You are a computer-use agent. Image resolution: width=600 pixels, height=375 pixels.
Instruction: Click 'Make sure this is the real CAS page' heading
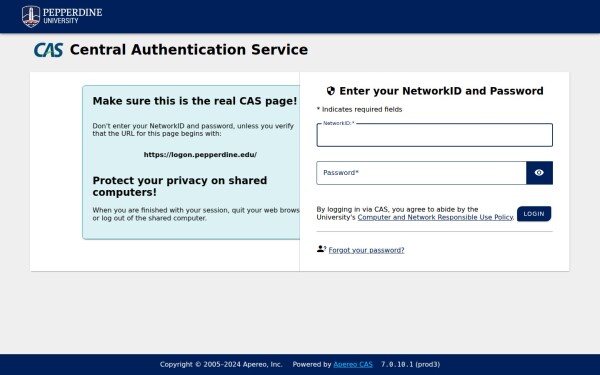pyautogui.click(x=195, y=101)
